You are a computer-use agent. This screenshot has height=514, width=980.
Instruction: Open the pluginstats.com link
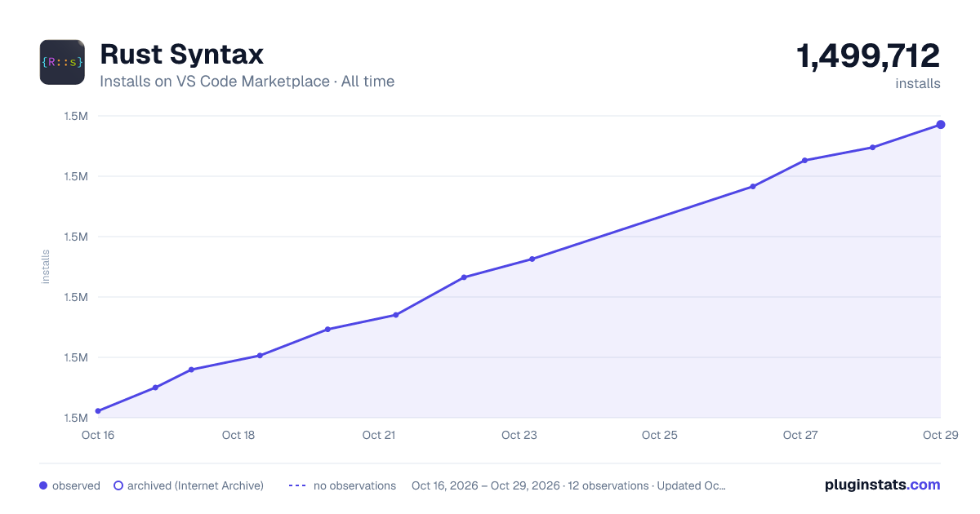point(882,485)
